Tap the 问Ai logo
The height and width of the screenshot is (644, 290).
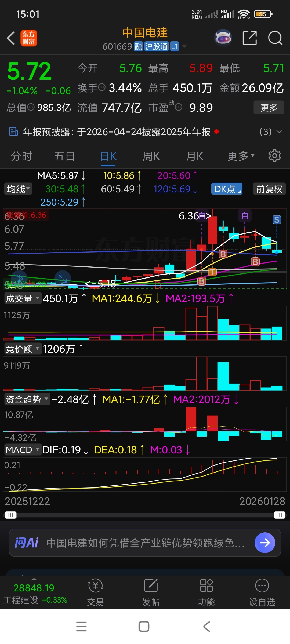tap(26, 543)
